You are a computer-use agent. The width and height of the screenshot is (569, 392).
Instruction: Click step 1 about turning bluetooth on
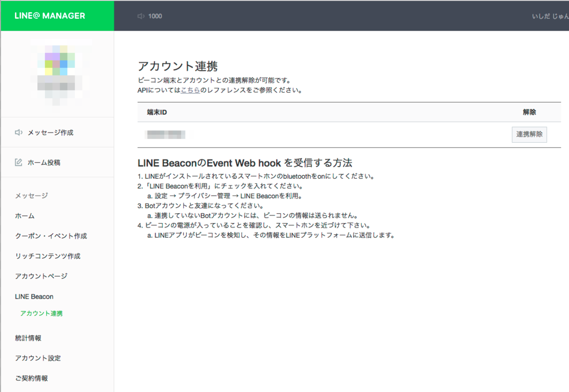(256, 177)
